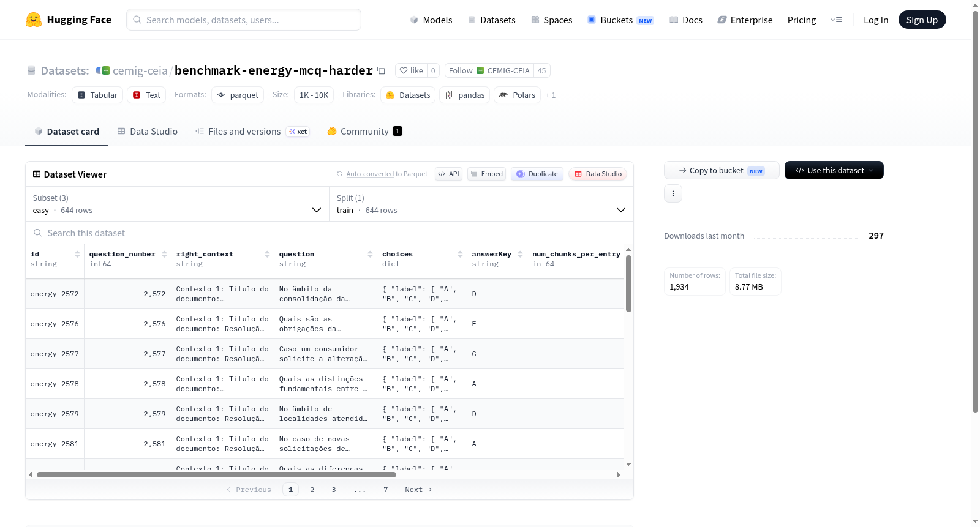This screenshot has width=980, height=527.
Task: Click the table scroll-right arrow
Action: 619,474
